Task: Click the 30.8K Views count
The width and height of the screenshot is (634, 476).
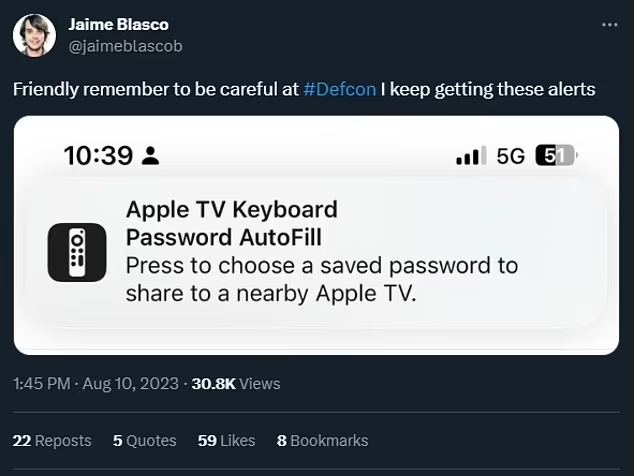Action: coord(236,383)
